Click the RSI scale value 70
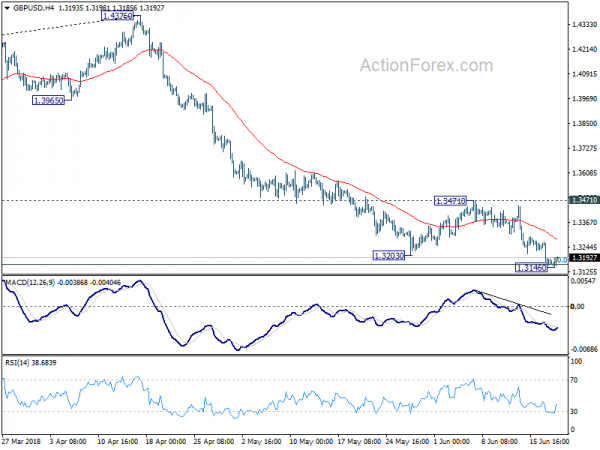600x450 pixels. click(574, 380)
